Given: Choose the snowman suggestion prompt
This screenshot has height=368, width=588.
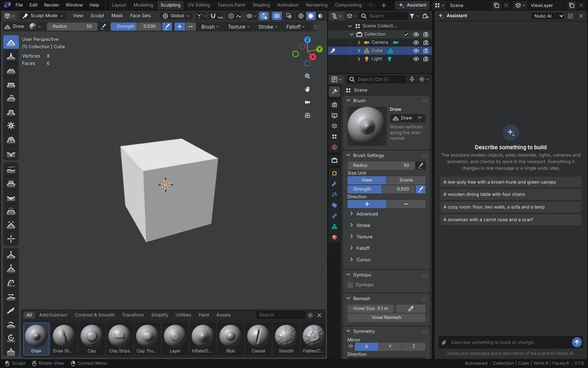Looking at the screenshot, I should coord(510,220).
